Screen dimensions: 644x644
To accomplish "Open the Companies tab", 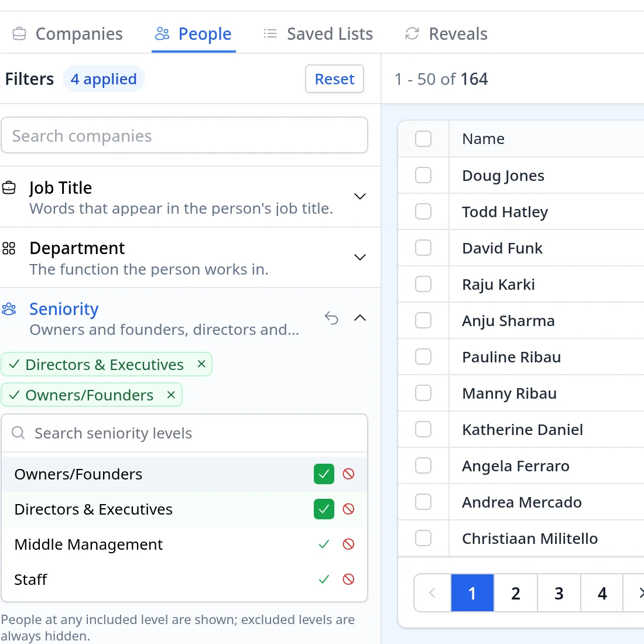I will point(68,34).
